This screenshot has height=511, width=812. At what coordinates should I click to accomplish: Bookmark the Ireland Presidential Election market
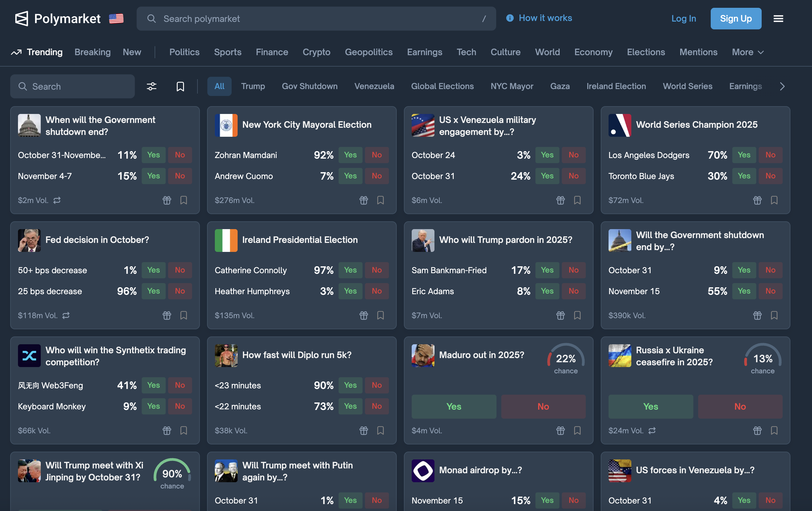[x=380, y=315]
